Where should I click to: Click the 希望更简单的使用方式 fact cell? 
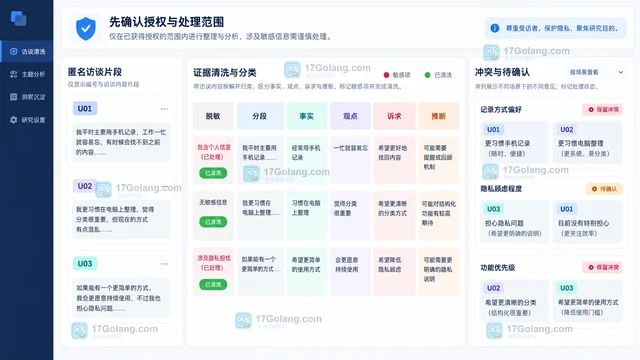click(x=307, y=271)
